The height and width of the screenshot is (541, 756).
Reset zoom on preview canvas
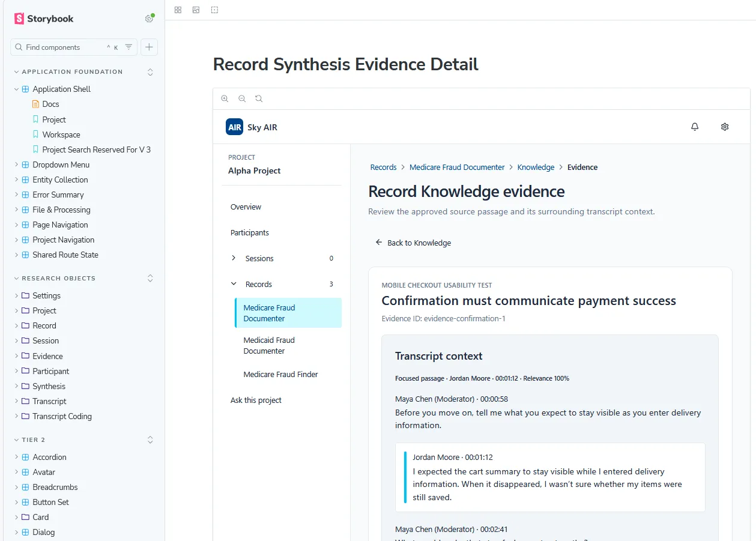click(x=259, y=98)
